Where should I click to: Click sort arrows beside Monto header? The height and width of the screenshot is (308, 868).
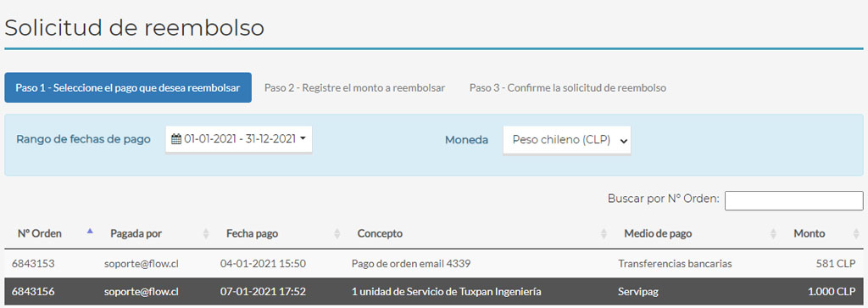coord(856,234)
